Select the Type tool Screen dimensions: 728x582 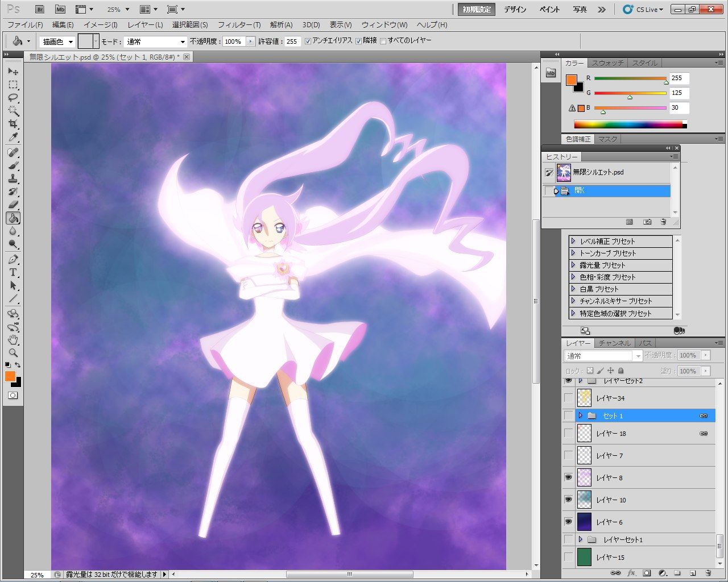pyautogui.click(x=13, y=273)
